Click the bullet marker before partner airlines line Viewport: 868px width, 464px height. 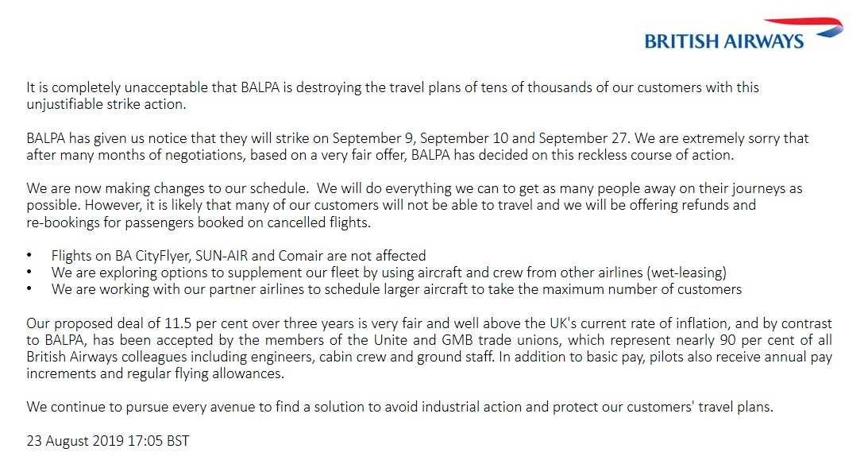point(30,289)
